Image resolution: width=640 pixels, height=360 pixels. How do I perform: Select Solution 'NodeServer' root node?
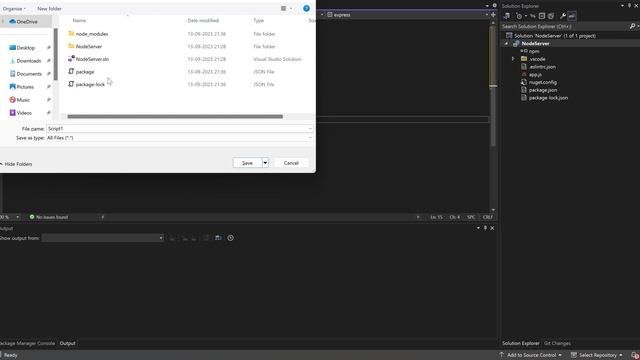coord(554,36)
